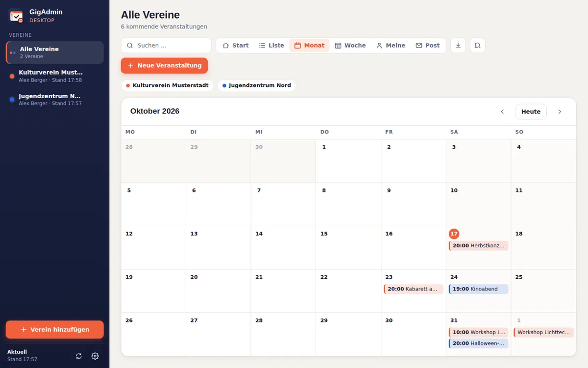588x368 pixels.
Task: Toggle the Jugendzentrum Nord filter chip
Action: (256, 85)
